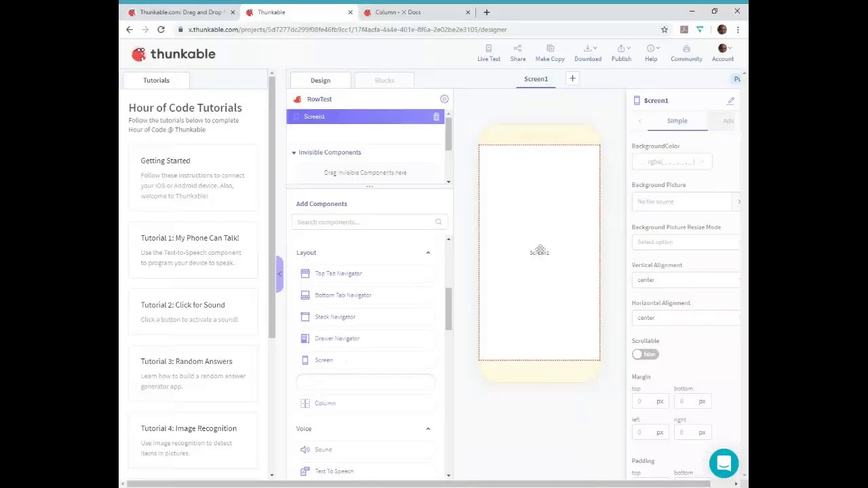The height and width of the screenshot is (488, 868).
Task: Open the Account avatar menu
Action: 723,48
